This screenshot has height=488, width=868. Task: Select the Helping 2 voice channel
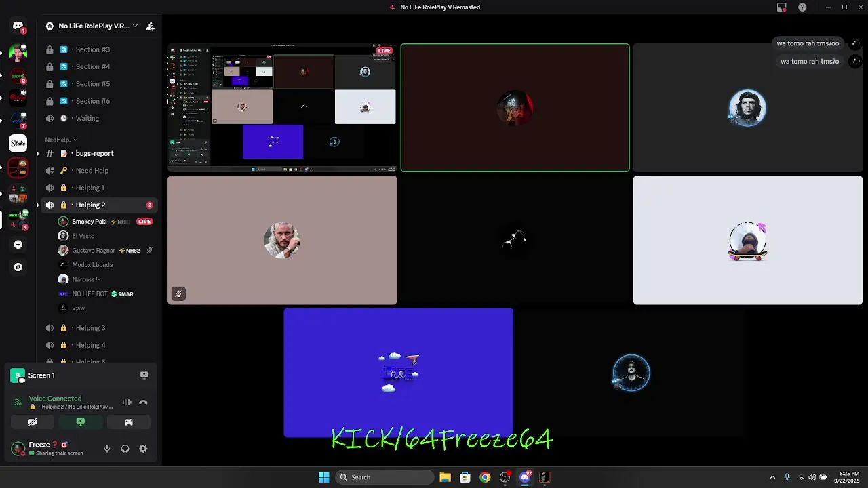coord(99,205)
